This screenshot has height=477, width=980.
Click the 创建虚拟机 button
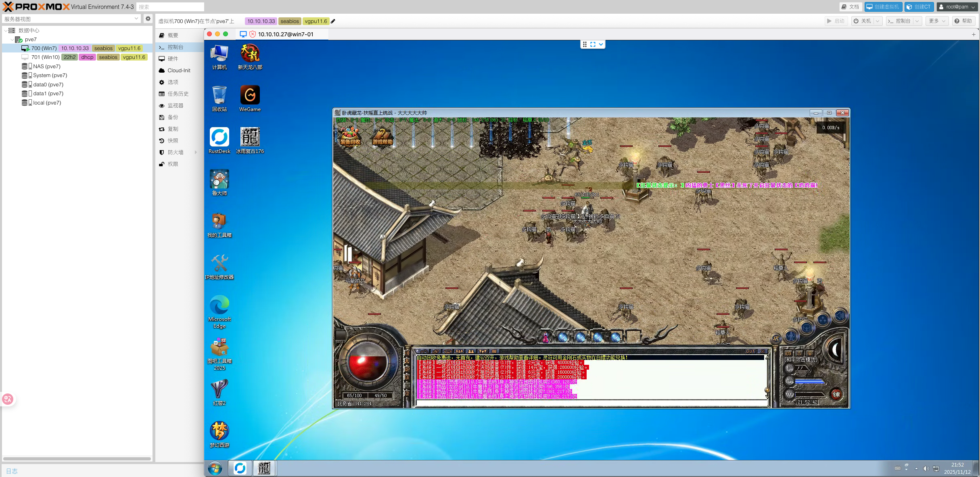pos(883,7)
